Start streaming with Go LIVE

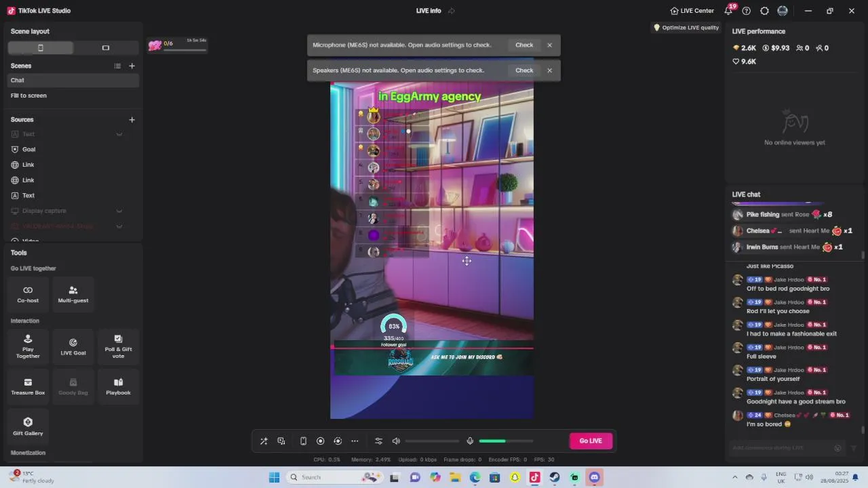tap(591, 441)
